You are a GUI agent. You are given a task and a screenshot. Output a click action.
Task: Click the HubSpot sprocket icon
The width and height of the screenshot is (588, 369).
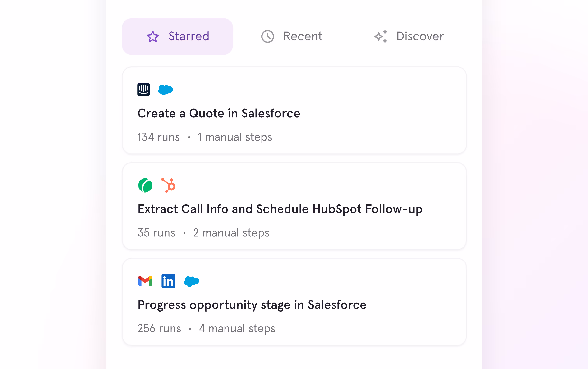[x=169, y=185]
